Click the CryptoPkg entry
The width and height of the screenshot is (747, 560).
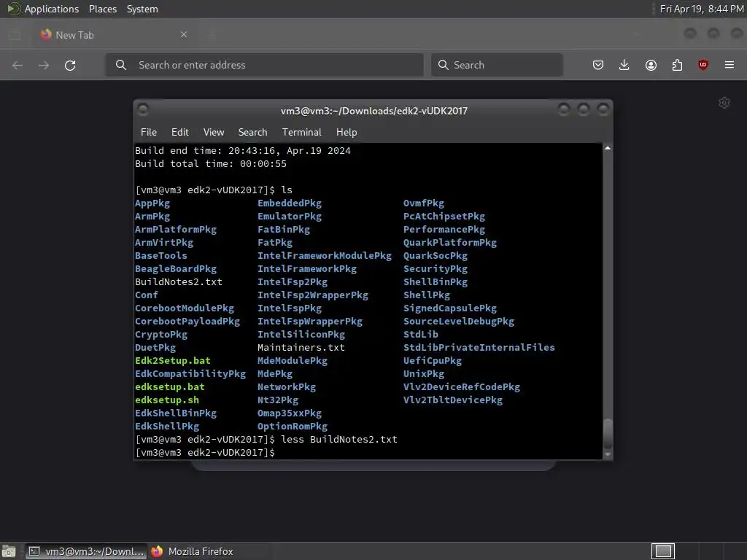pyautogui.click(x=161, y=334)
